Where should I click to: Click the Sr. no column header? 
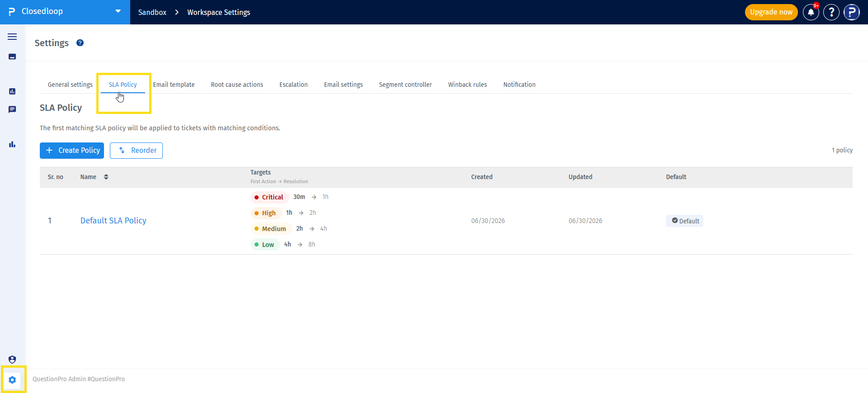(56, 177)
